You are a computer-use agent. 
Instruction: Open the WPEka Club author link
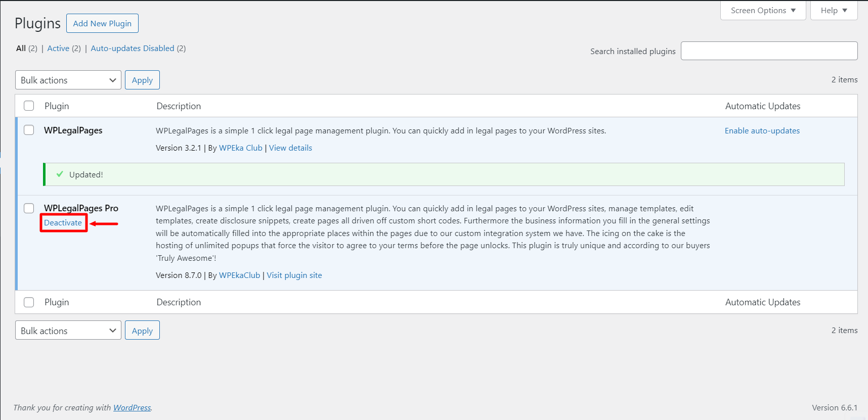point(241,148)
